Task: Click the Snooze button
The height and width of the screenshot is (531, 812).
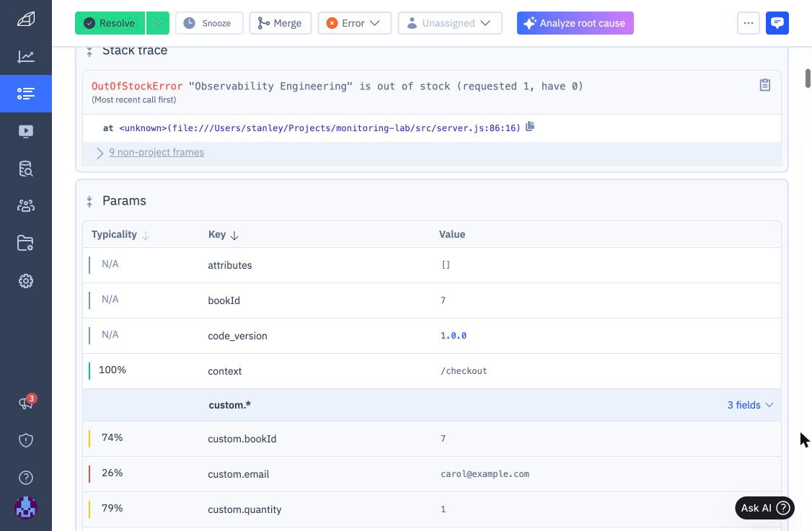Action: (209, 23)
